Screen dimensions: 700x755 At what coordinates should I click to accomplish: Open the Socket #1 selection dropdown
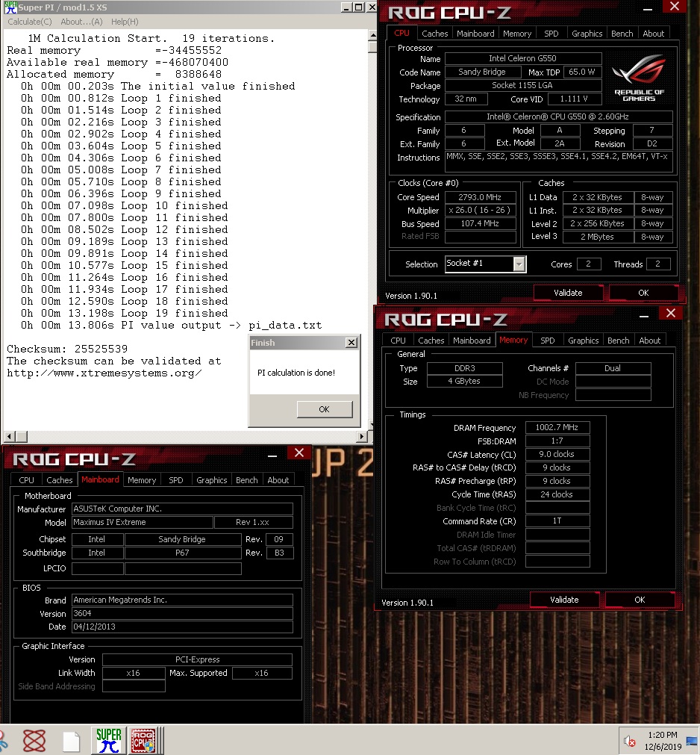tap(519, 264)
